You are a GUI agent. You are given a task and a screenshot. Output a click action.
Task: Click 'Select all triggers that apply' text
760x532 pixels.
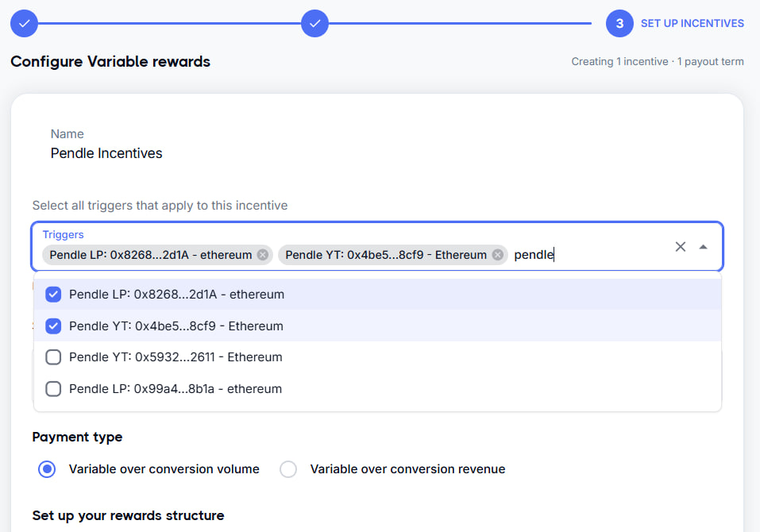click(x=160, y=206)
